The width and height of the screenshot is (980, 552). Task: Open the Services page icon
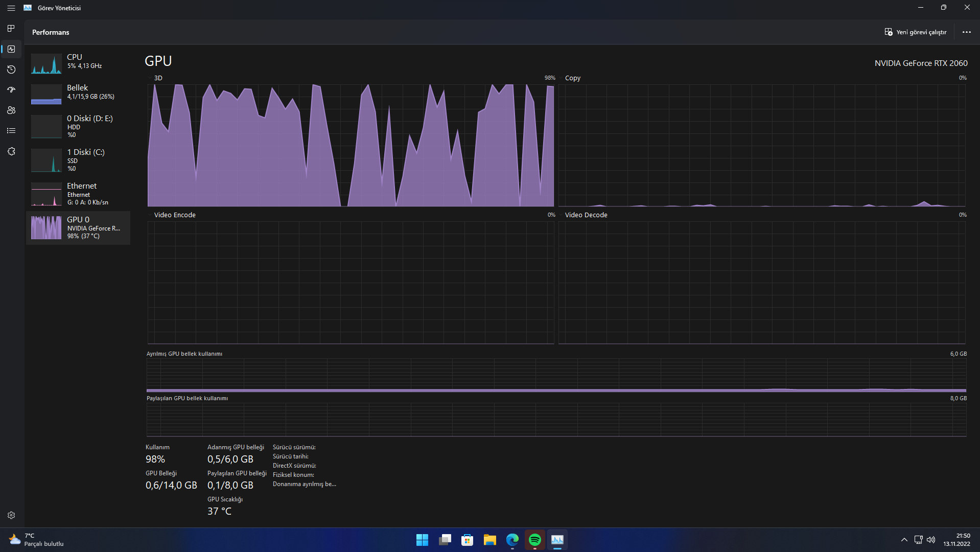click(x=11, y=151)
